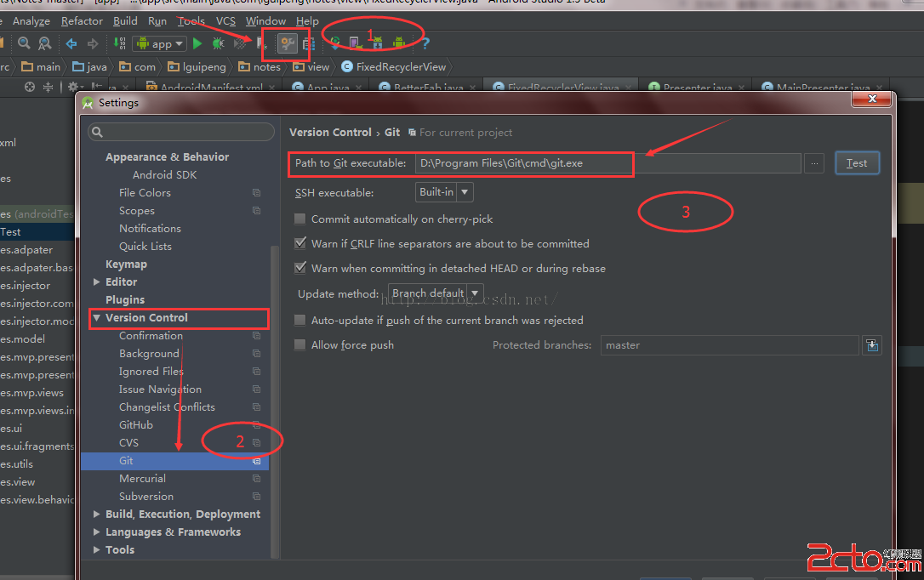Viewport: 924px width, 580px height.
Task: Click the project-level icon beside Mercurial
Action: tap(256, 479)
